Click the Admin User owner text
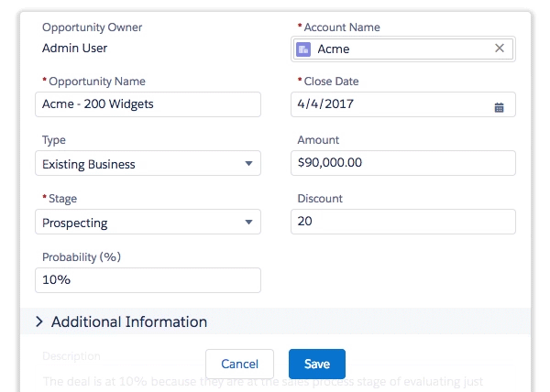The image size is (550, 392). tap(75, 48)
